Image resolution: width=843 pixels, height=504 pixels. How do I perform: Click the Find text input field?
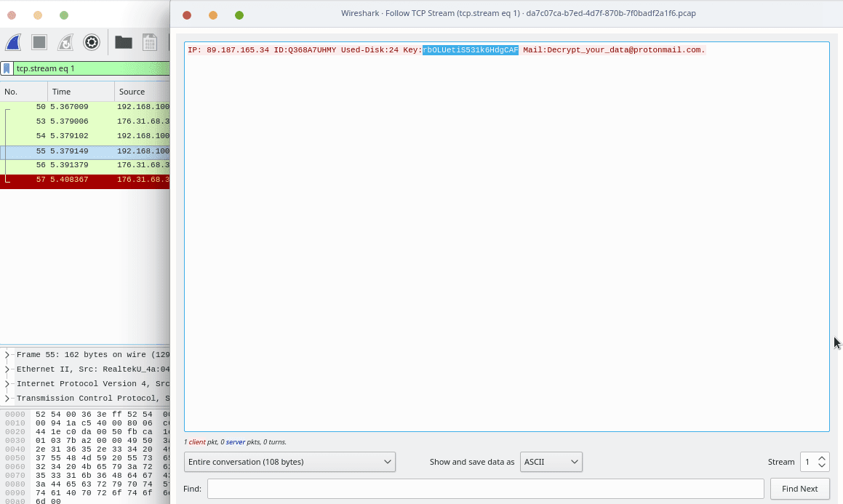[x=485, y=489]
